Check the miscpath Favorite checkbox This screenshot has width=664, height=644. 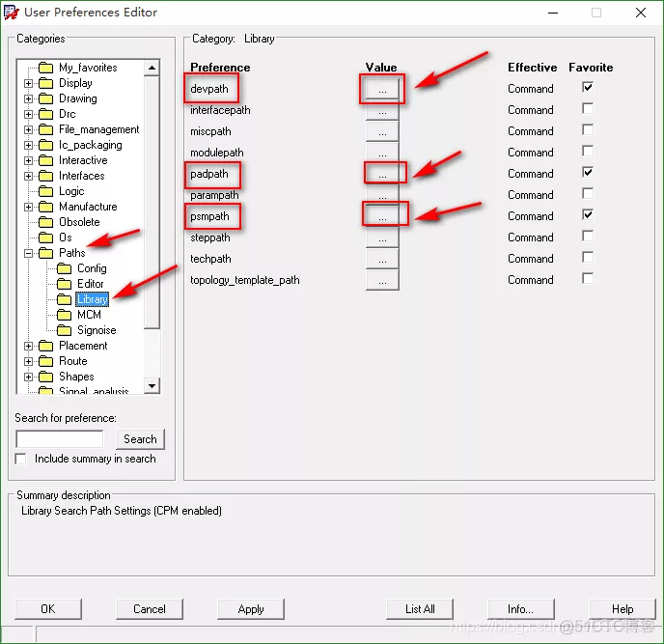(588, 130)
